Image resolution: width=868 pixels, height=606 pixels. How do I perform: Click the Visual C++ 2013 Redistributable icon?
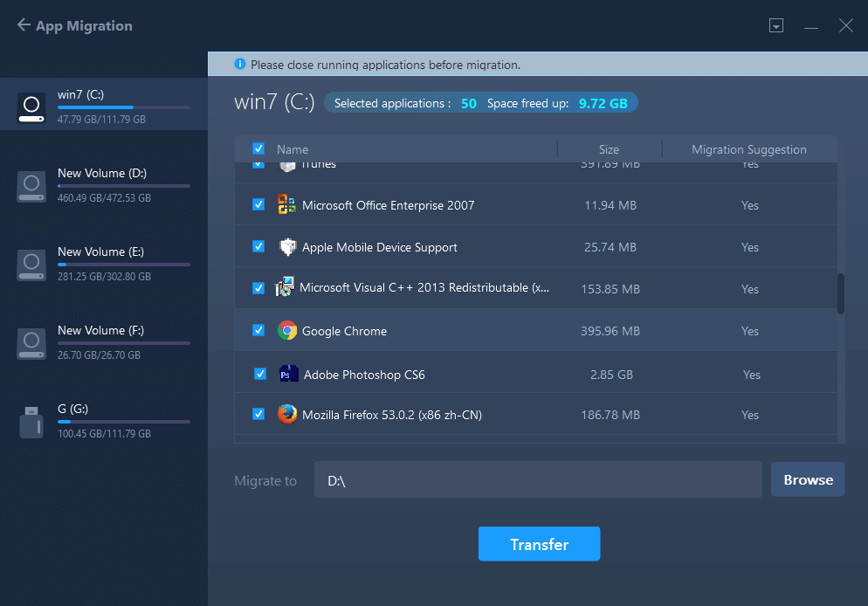click(285, 287)
